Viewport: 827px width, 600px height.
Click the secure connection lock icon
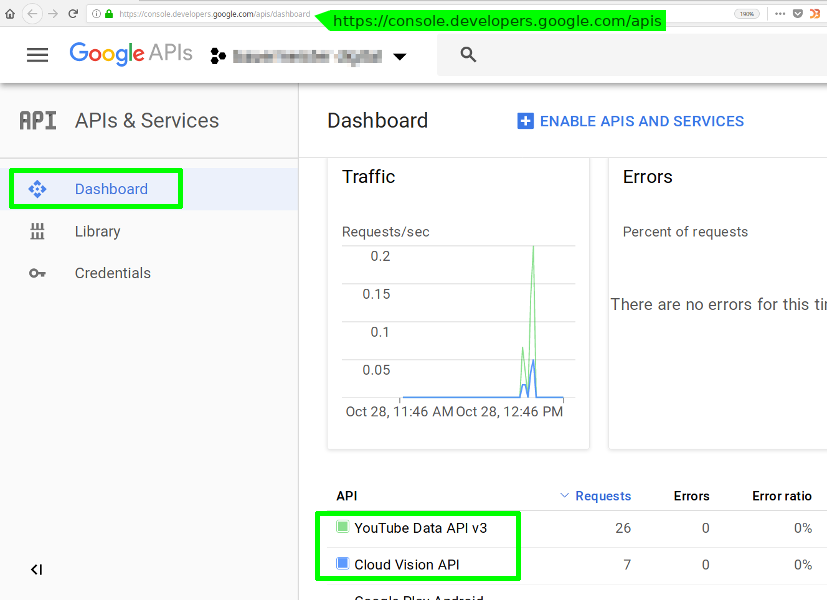[107, 15]
